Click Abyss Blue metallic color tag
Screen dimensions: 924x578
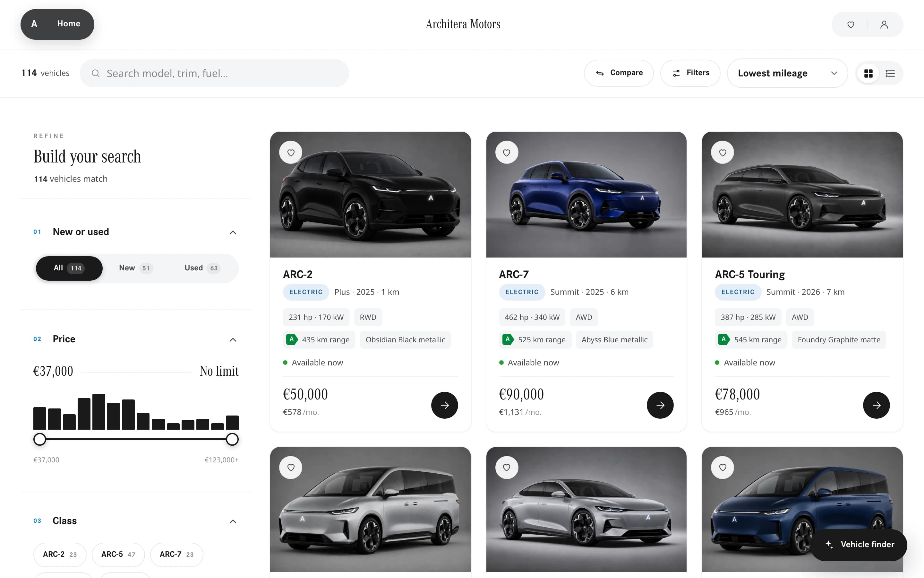pos(614,339)
